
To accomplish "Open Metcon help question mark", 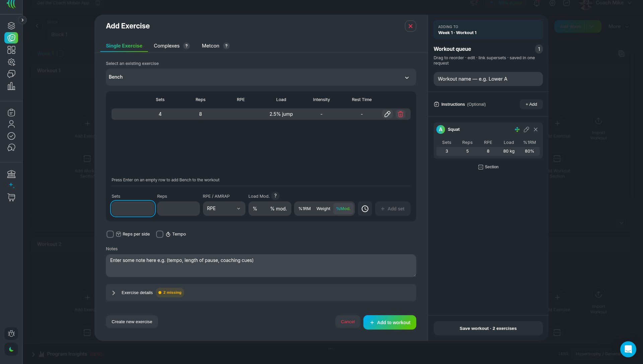I will (x=226, y=46).
